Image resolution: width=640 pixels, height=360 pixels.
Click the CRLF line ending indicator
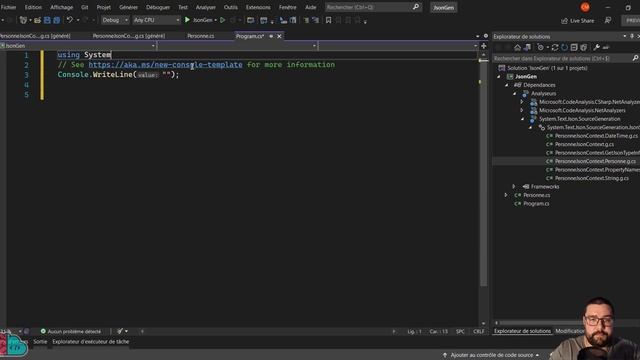coord(478,331)
